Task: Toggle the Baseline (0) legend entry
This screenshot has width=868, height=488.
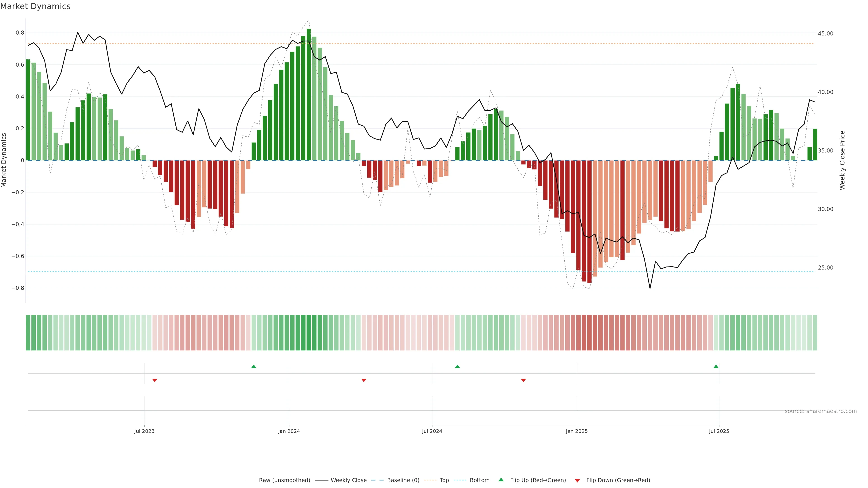Action: [x=403, y=480]
